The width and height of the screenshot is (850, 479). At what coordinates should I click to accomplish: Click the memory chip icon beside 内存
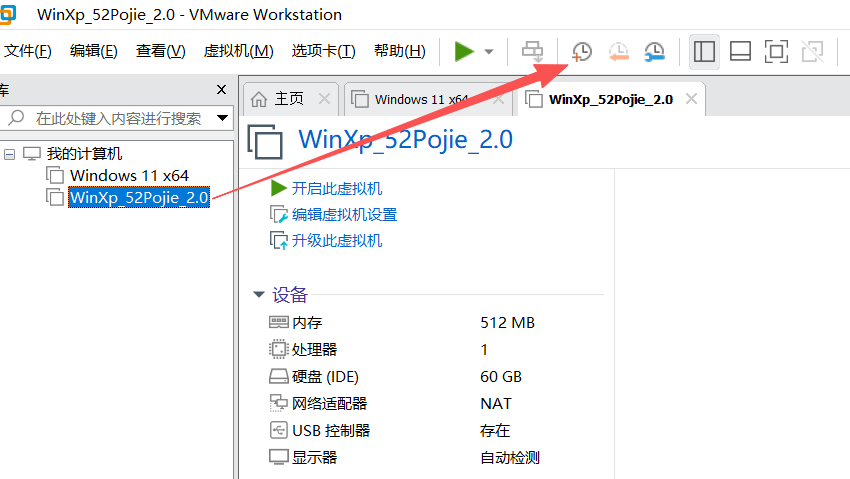click(279, 322)
